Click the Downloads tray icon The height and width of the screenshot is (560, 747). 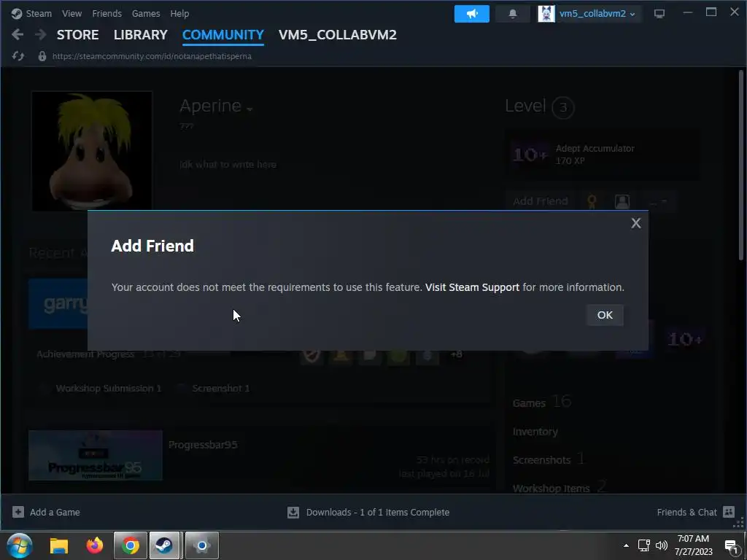click(x=293, y=512)
